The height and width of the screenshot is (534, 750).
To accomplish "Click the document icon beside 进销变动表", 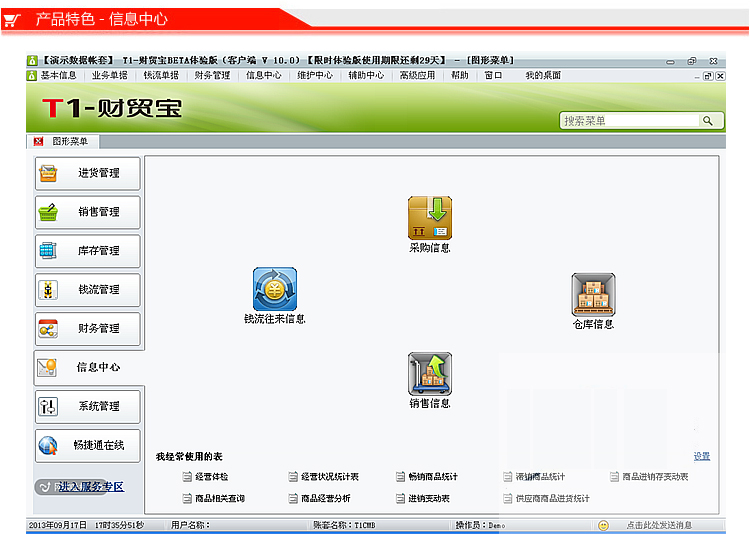I will (400, 499).
